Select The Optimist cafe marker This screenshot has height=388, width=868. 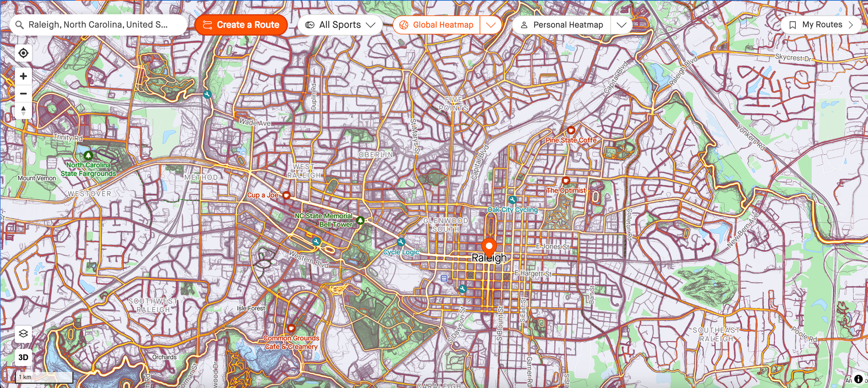pos(566,180)
